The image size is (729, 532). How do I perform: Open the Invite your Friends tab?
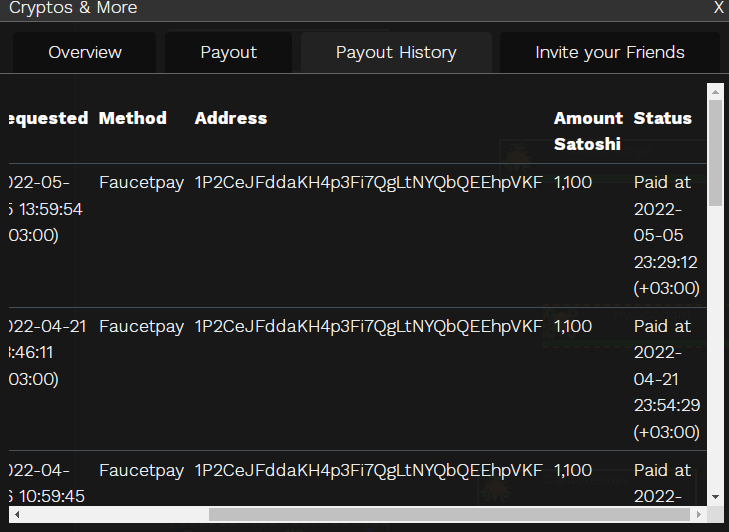tap(610, 52)
